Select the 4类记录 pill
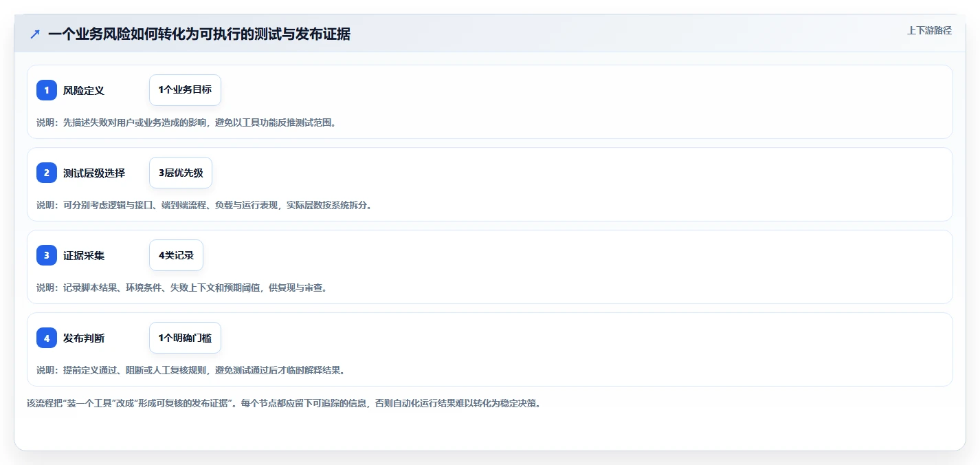This screenshot has height=465, width=980. [x=176, y=255]
